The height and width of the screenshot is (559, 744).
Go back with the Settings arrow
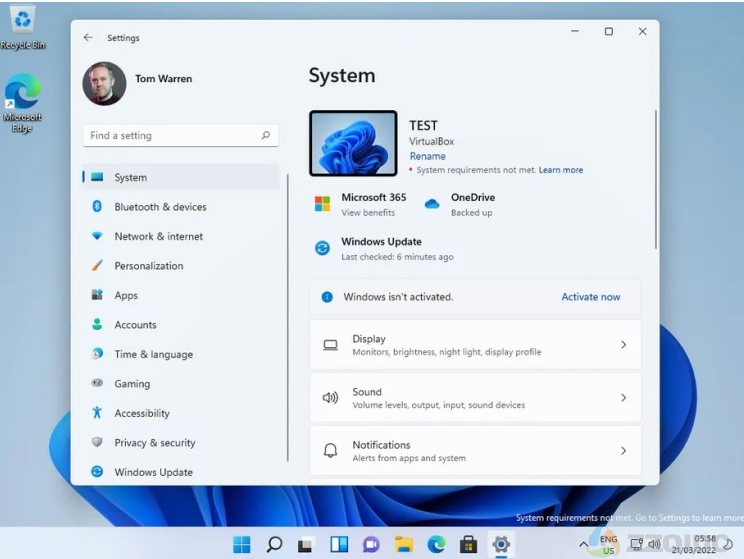88,37
